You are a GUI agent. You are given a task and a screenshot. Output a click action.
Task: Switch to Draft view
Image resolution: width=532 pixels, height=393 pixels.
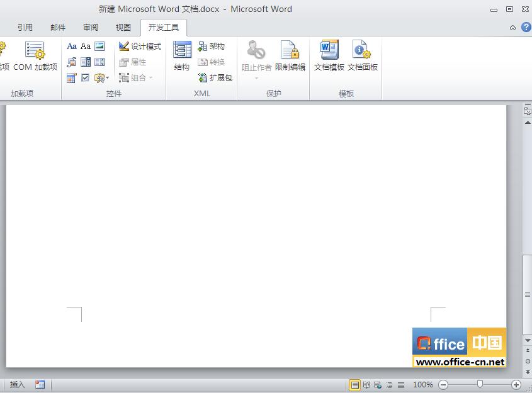(x=401, y=385)
